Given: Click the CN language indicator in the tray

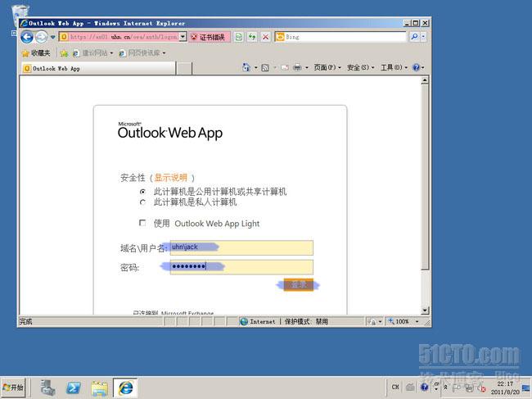Looking at the screenshot, I should (x=395, y=387).
